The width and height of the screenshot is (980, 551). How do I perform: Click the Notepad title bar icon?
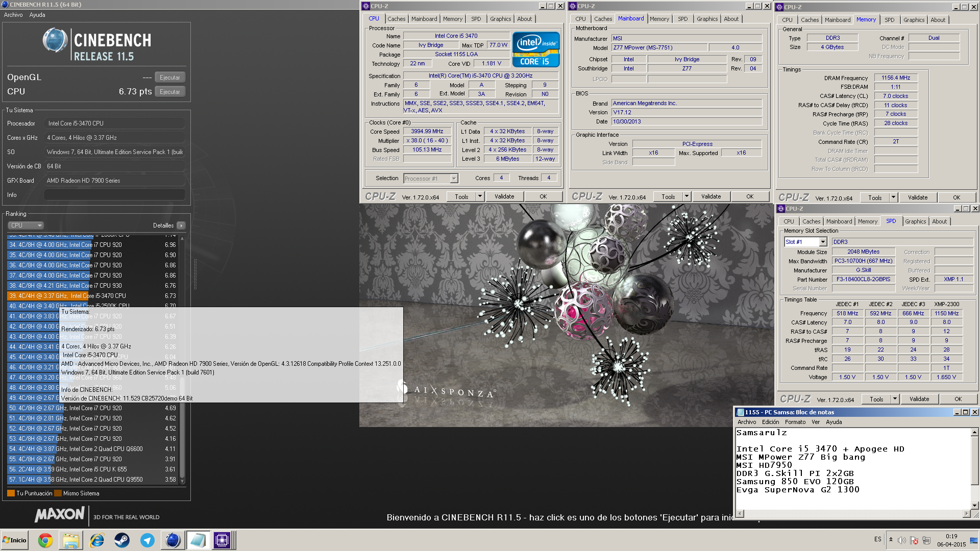[740, 412]
